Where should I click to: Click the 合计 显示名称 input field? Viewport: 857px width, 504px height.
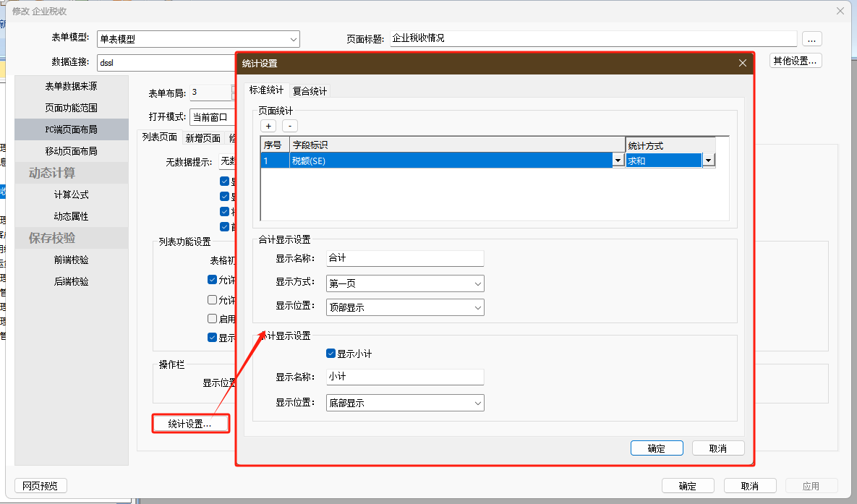tap(404, 258)
